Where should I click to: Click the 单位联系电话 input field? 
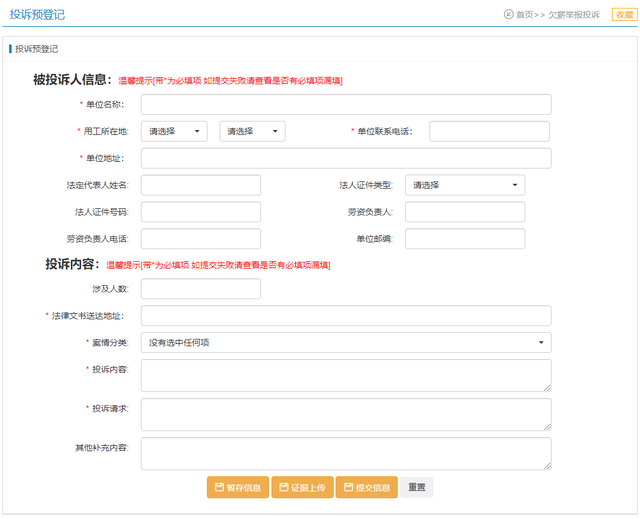[x=489, y=131]
